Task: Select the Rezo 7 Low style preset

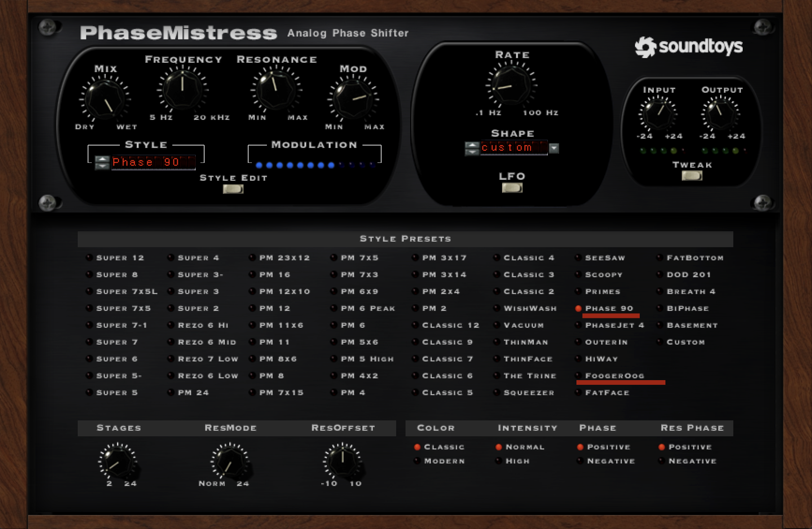Action: (203, 359)
